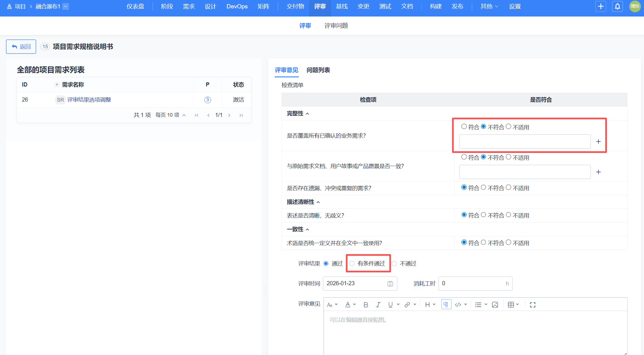Screen dimensions: 644x355
Task: Select 不通过 review result
Action: pyautogui.click(x=394, y=263)
